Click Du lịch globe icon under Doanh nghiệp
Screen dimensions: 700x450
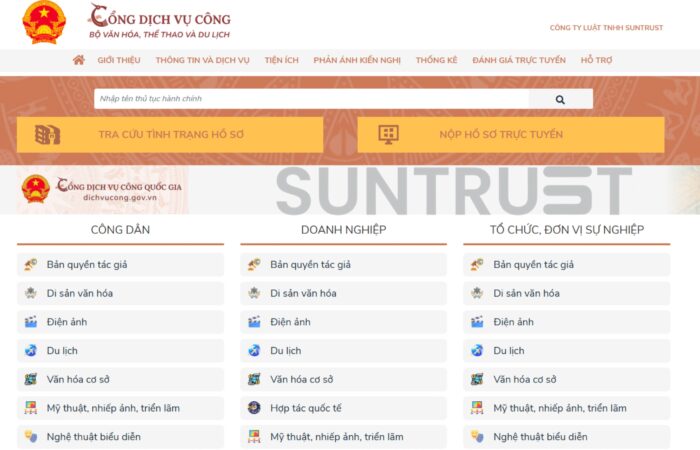254,350
